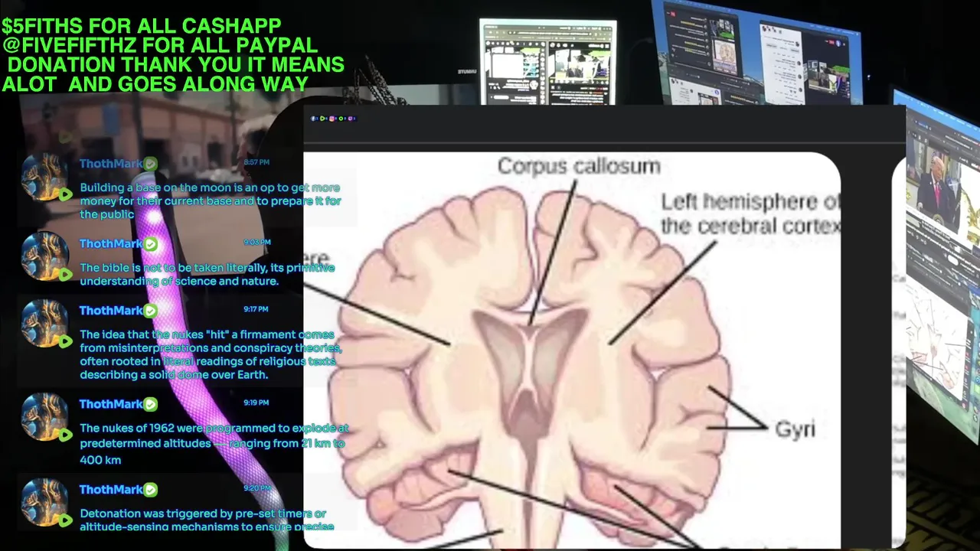The height and width of the screenshot is (551, 980).
Task: Click ThothMark username on the 9:20 PM message
Action: [111, 490]
